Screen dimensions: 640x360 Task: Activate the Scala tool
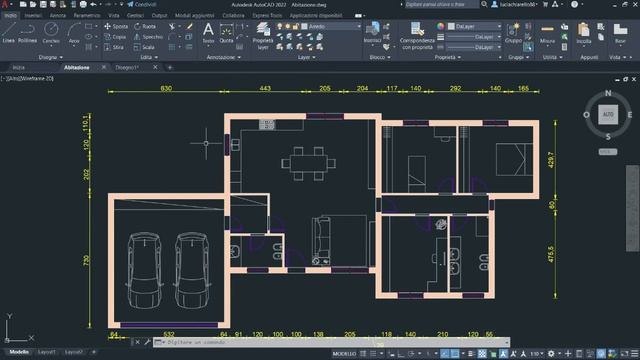[144, 47]
